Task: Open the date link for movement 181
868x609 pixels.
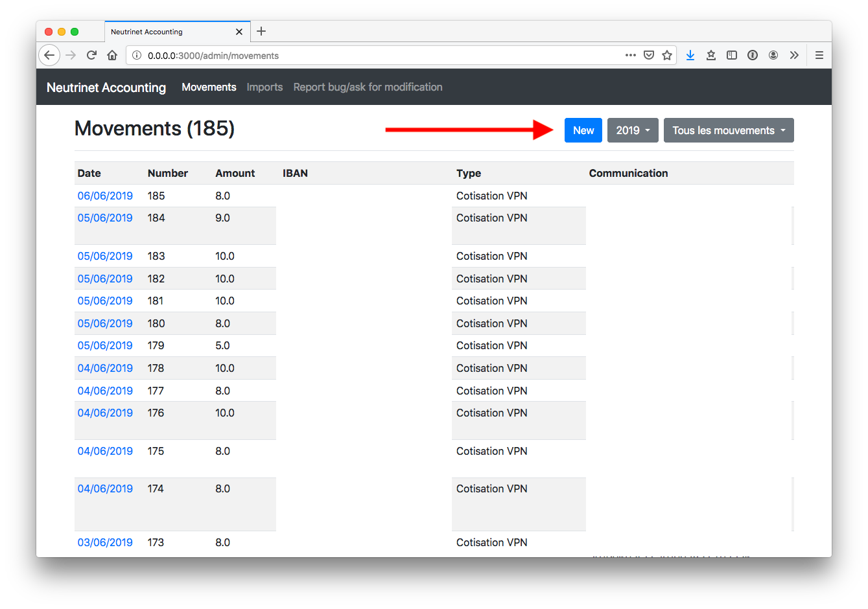Action: pyautogui.click(x=105, y=301)
